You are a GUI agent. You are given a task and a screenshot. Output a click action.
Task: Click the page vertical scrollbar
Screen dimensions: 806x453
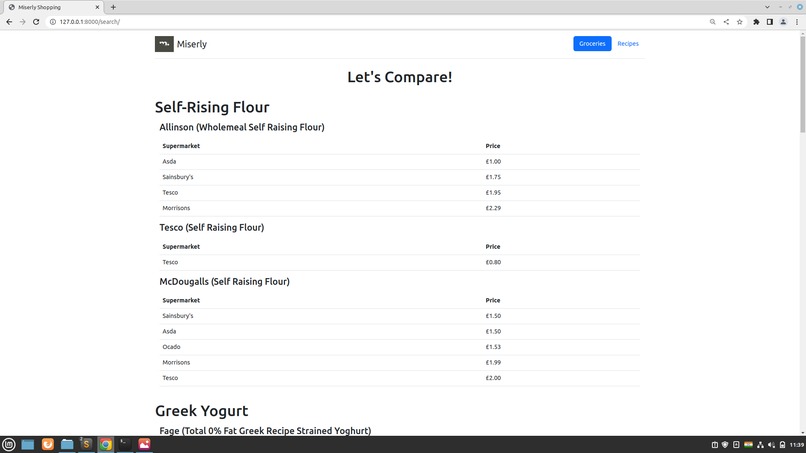coord(802,82)
